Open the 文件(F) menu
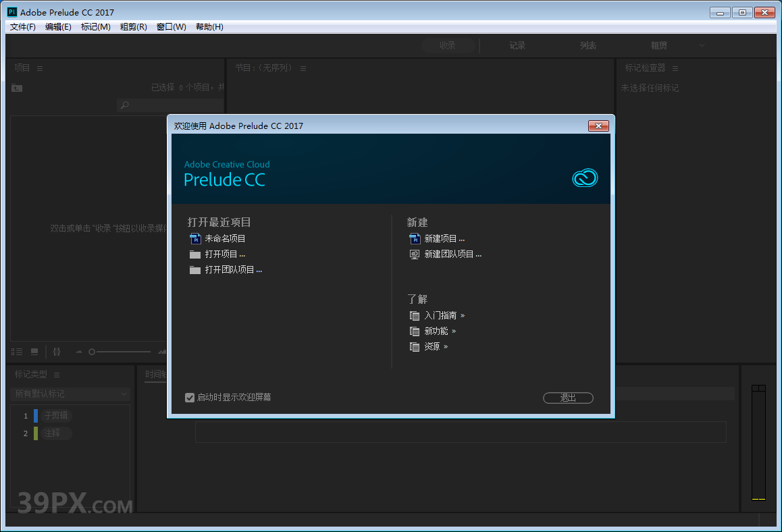 [23, 27]
